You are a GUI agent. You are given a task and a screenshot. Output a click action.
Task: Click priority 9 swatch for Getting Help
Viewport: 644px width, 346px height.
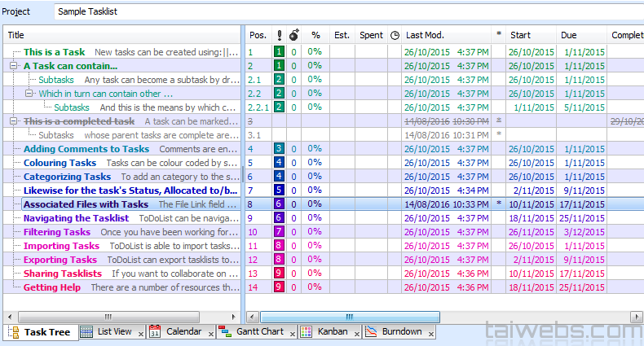point(279,287)
